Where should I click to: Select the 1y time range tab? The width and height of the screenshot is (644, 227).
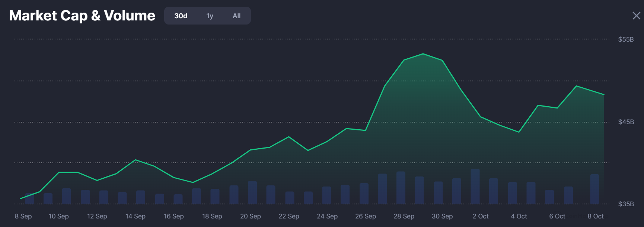point(210,16)
